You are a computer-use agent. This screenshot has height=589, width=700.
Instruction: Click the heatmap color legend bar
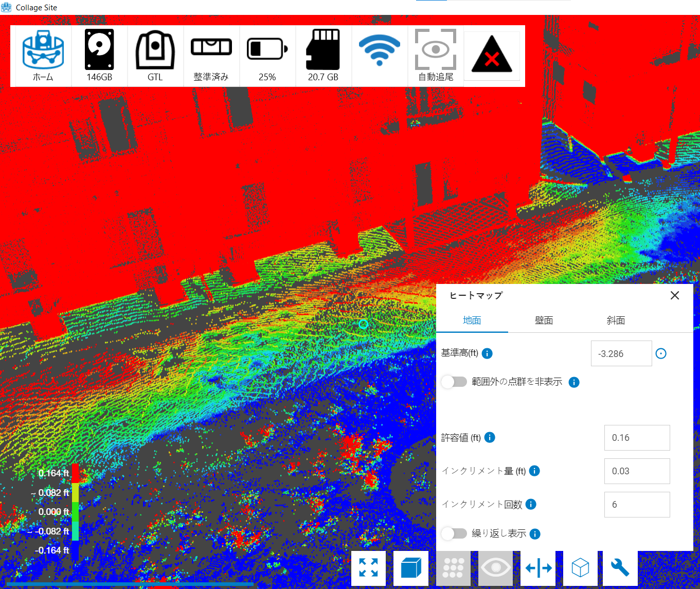pos(75,511)
